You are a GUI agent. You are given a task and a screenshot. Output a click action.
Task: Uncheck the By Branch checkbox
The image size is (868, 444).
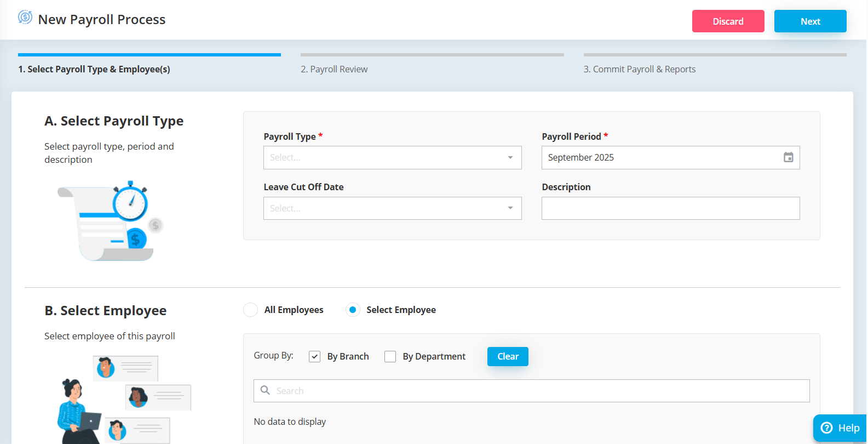pyautogui.click(x=314, y=356)
